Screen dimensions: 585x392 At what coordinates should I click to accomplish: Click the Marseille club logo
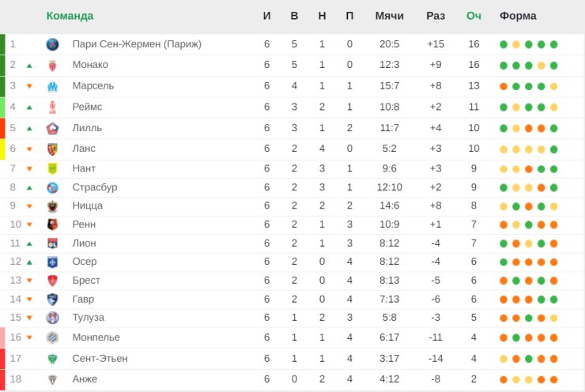coord(52,86)
